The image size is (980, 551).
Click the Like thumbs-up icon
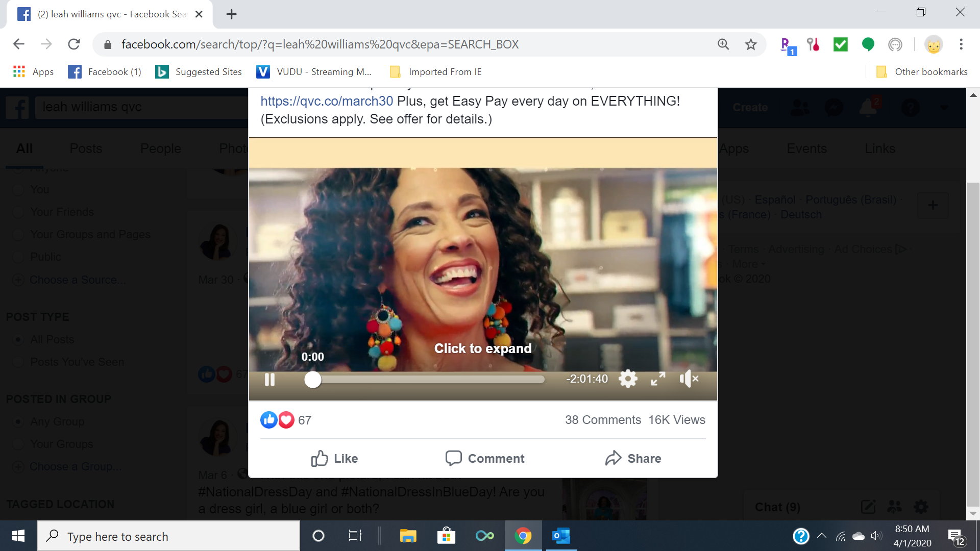click(320, 458)
